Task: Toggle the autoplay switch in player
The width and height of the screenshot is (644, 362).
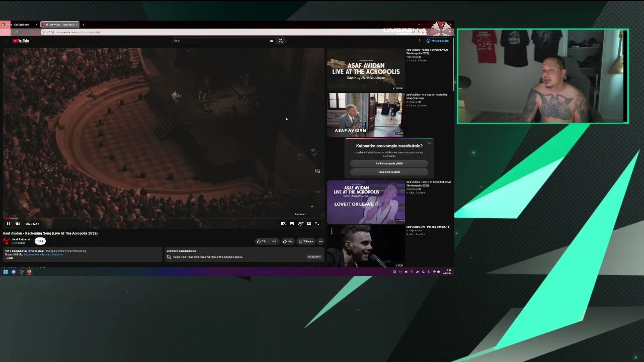Action: [x=283, y=224]
